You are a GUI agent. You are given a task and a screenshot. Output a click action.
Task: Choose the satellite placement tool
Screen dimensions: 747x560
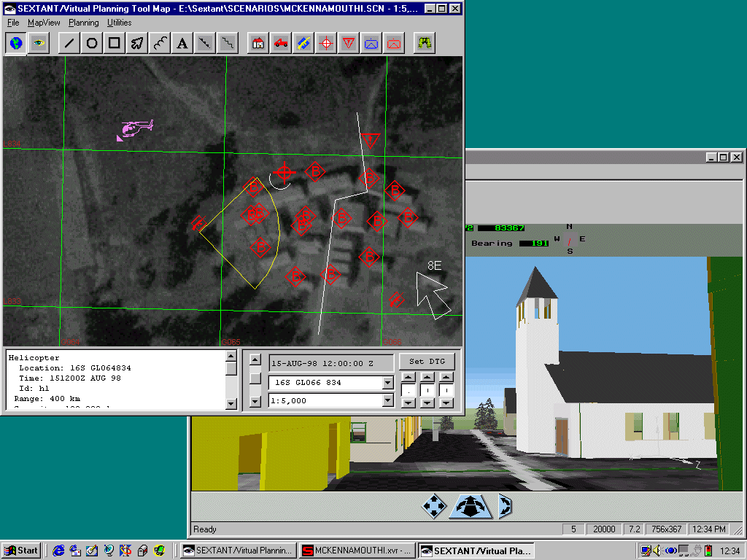tap(303, 43)
